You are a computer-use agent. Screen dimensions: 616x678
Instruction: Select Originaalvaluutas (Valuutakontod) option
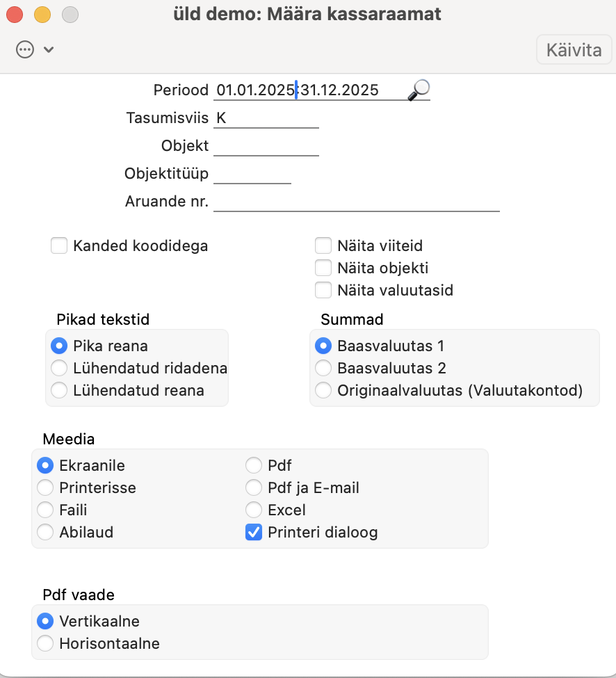(x=323, y=390)
